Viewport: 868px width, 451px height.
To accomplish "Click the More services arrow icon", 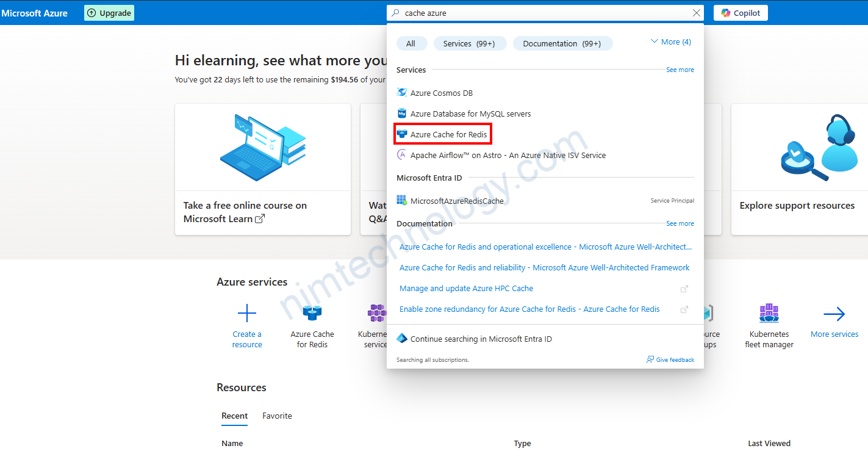I will (834, 314).
